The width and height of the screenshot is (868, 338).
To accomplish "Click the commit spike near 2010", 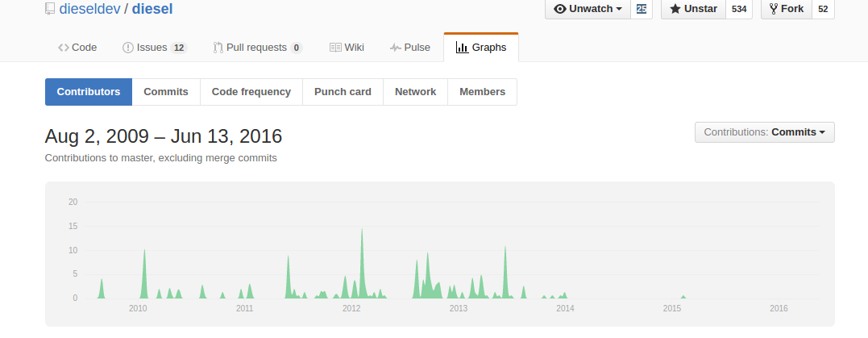I will pyautogui.click(x=144, y=273).
